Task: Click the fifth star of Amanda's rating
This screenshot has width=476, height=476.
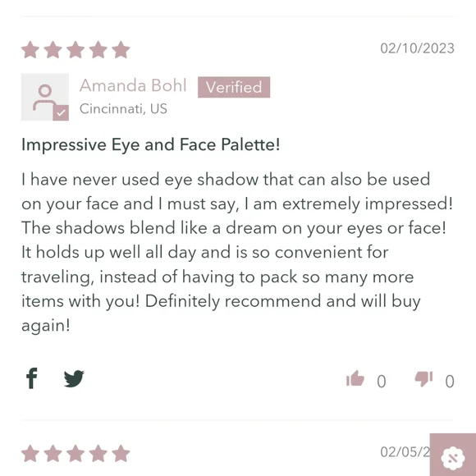Action: pyautogui.click(x=121, y=49)
